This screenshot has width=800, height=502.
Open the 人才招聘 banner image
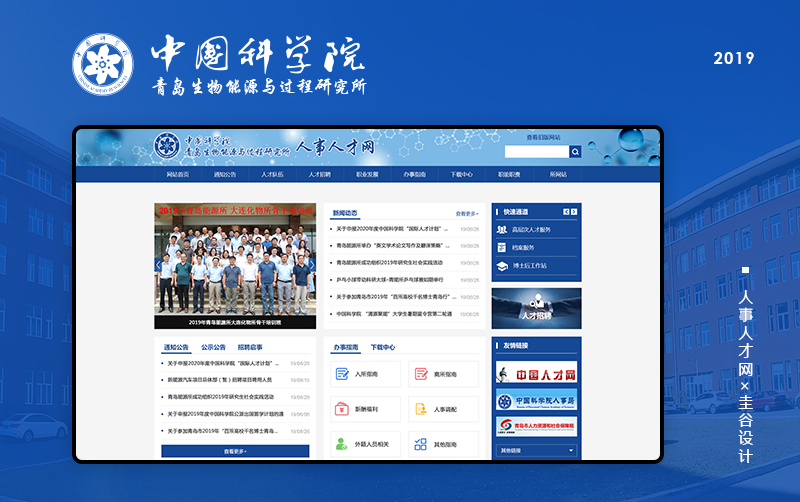coord(536,308)
